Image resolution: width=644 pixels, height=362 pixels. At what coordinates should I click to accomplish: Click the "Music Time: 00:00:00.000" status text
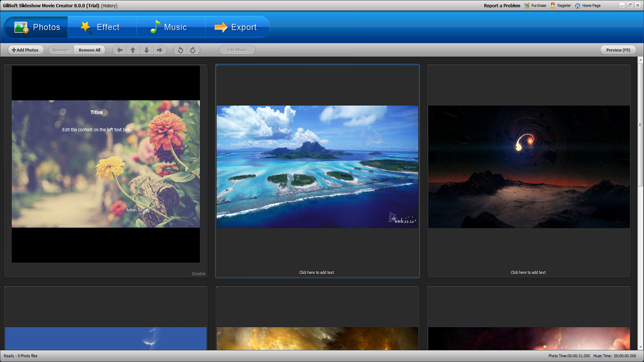(x=615, y=356)
